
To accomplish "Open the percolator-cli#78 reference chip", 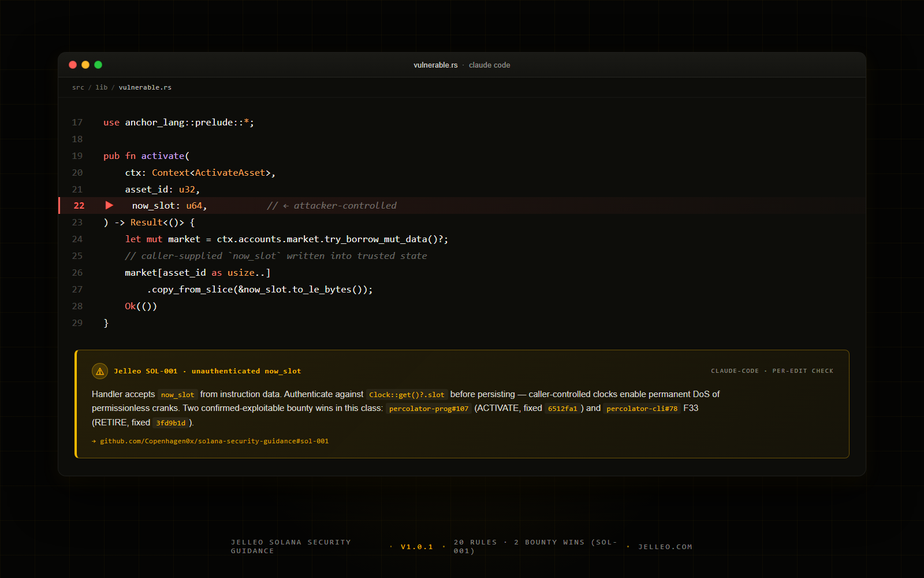I will (x=642, y=409).
